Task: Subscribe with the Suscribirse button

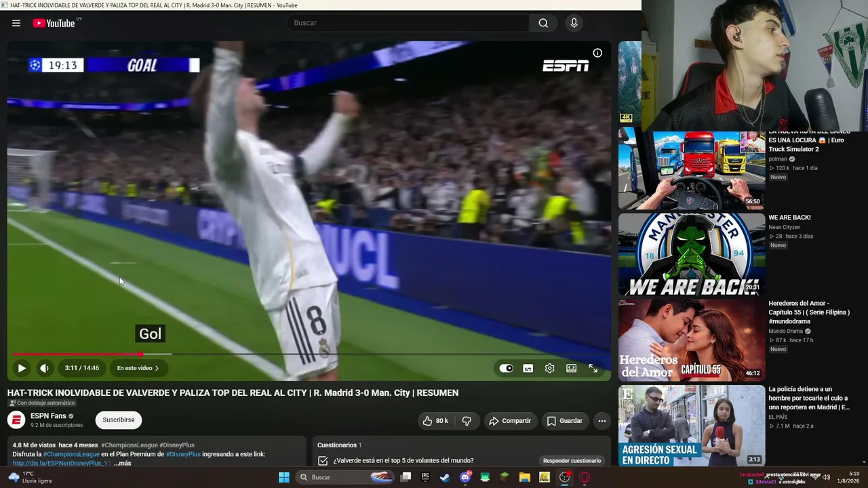Action: (119, 420)
